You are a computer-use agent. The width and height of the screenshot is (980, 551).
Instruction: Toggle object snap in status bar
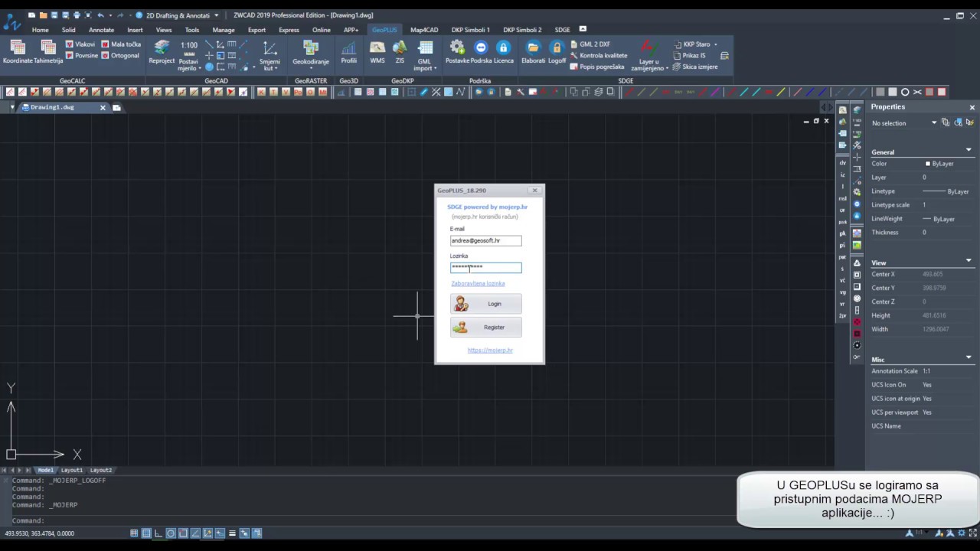pyautogui.click(x=183, y=533)
